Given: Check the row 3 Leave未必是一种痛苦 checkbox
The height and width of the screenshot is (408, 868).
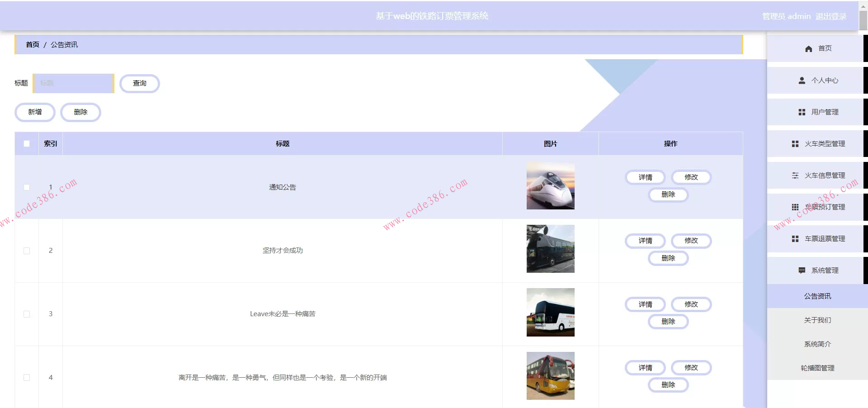Looking at the screenshot, I should click(x=27, y=314).
